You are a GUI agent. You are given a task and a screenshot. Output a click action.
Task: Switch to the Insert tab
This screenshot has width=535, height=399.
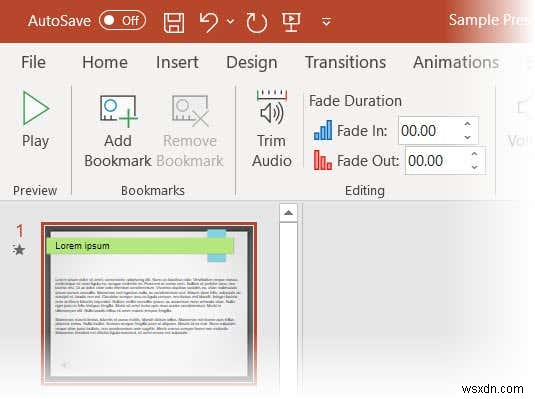click(x=177, y=62)
